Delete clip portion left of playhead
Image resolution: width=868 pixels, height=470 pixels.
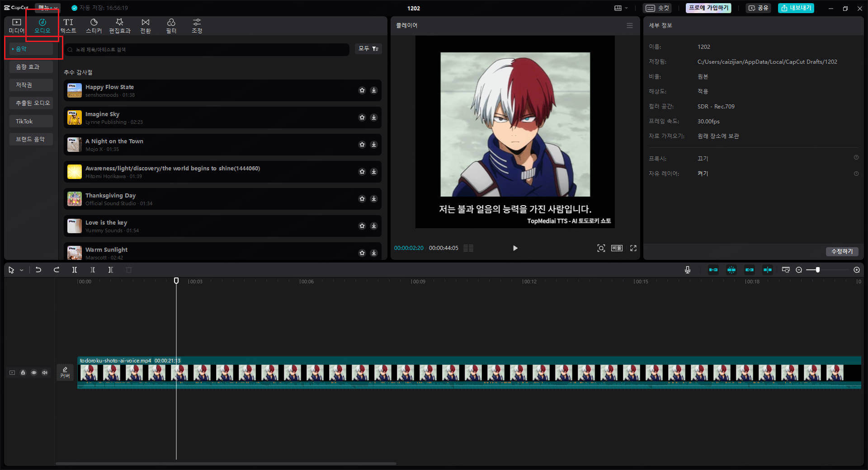(93, 270)
